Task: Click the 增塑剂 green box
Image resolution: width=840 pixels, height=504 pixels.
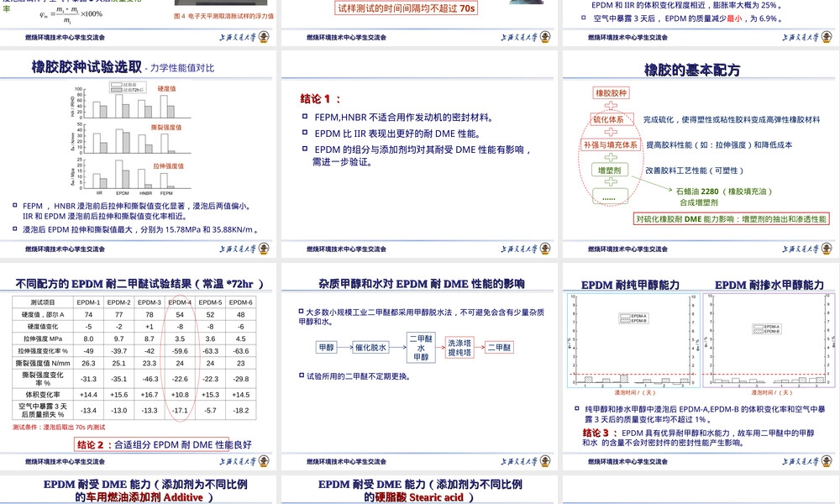Action: (610, 171)
